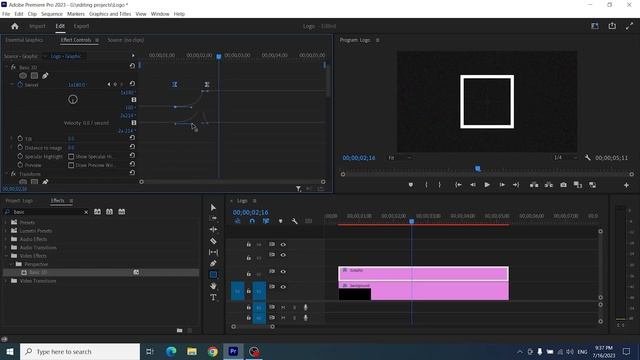This screenshot has height=360, width=640.
Task: Select the Pen tool in the toolbar
Action: pos(213,263)
